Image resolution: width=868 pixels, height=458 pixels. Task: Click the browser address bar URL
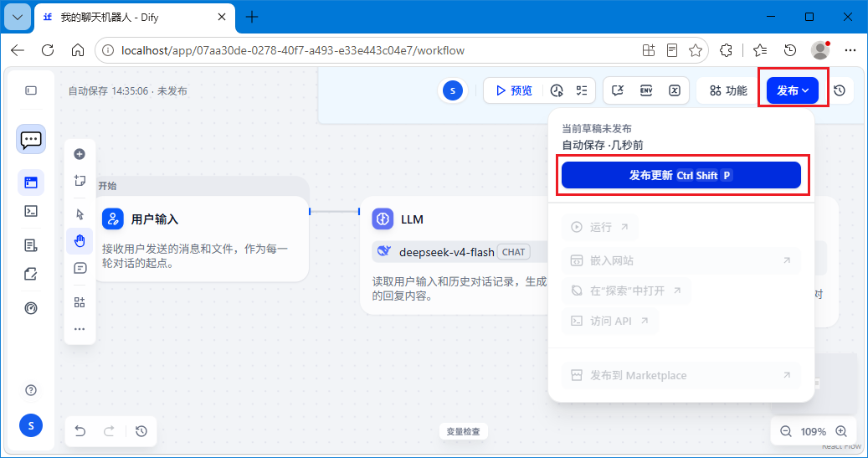(293, 50)
